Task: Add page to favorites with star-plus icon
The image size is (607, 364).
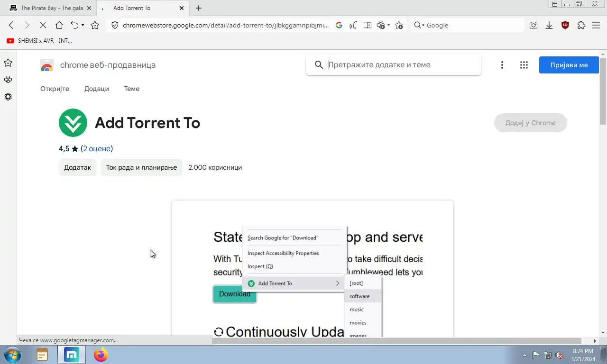Action: point(399,25)
